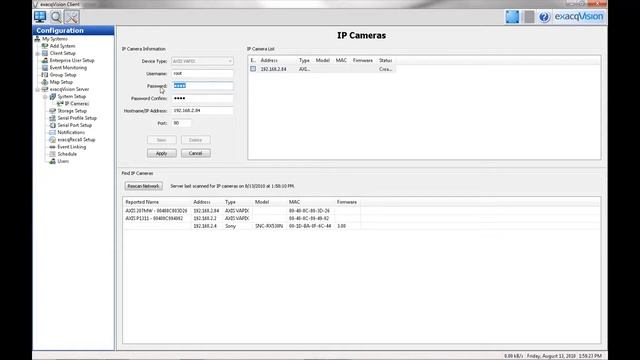Click the Port field
This screenshot has height=360, width=640.
tap(181, 123)
